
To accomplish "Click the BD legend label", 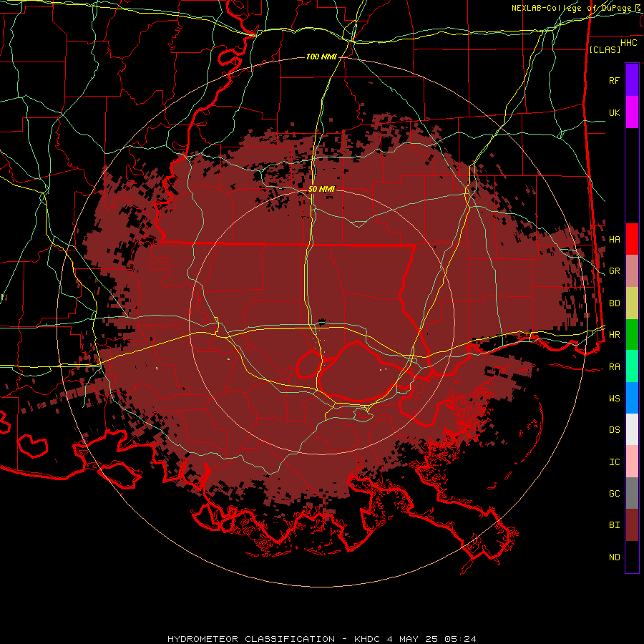I will [x=615, y=303].
